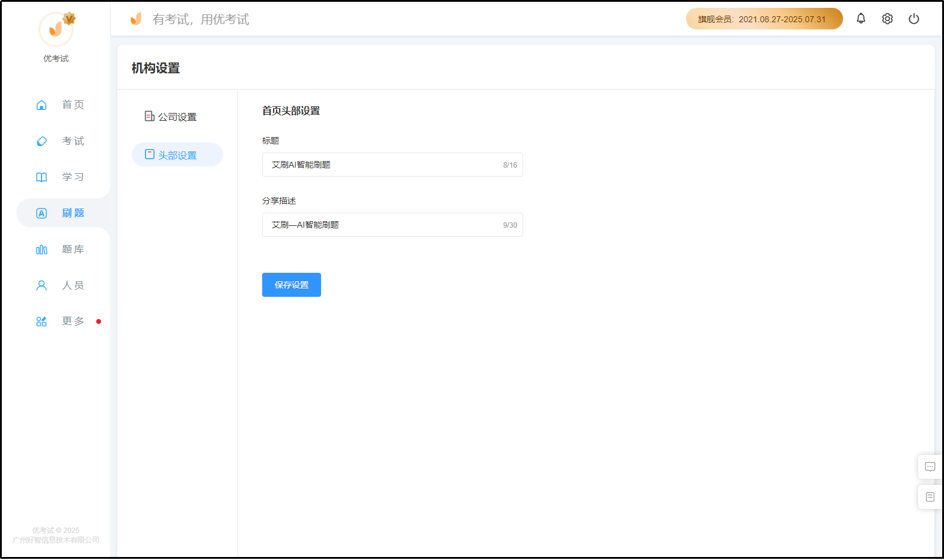Click the 9/30 character counter
Image resolution: width=944 pixels, height=560 pixels.
click(510, 225)
